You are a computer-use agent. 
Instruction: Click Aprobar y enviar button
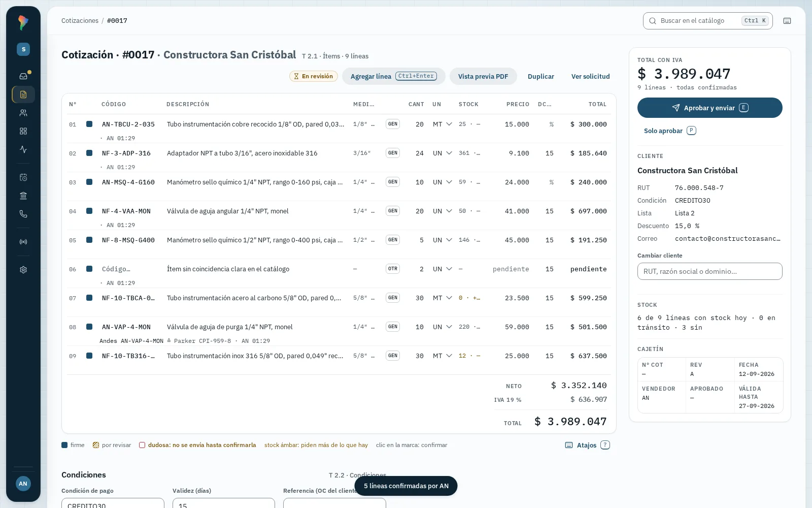point(710,108)
